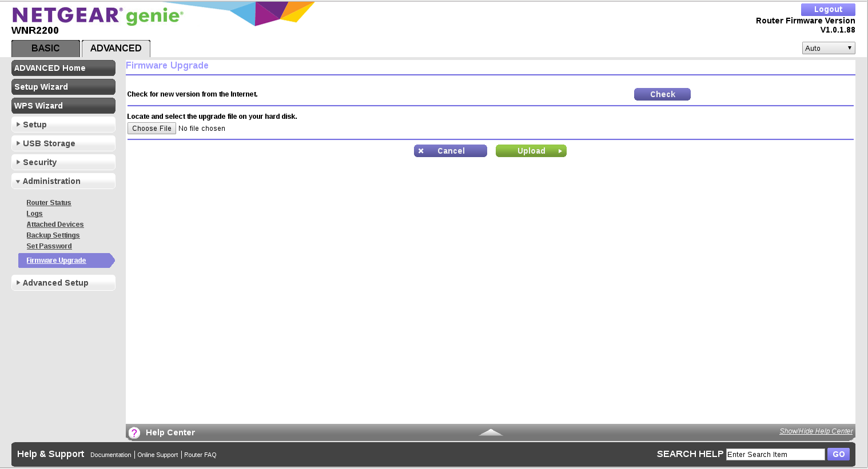Screen dimensions: 868x469
Task: Click the green Upload button
Action: click(x=531, y=151)
